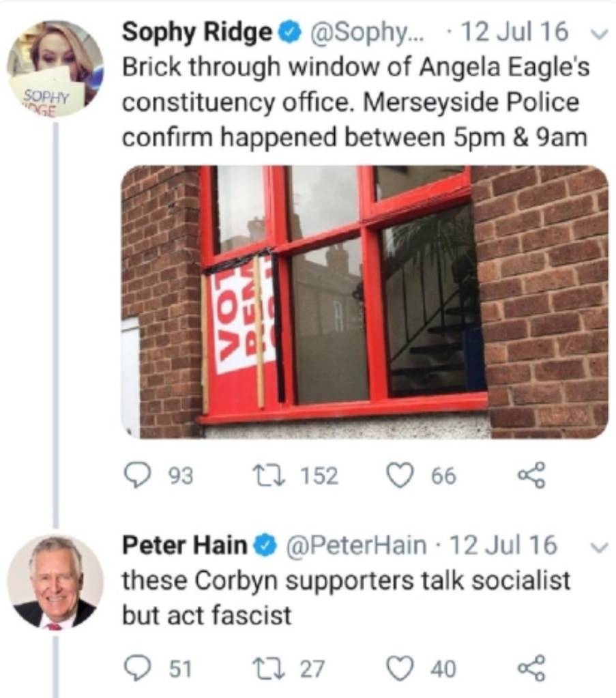Image resolution: width=616 pixels, height=698 pixels.
Task: Go to @PeterHain handle
Action: click(x=355, y=545)
